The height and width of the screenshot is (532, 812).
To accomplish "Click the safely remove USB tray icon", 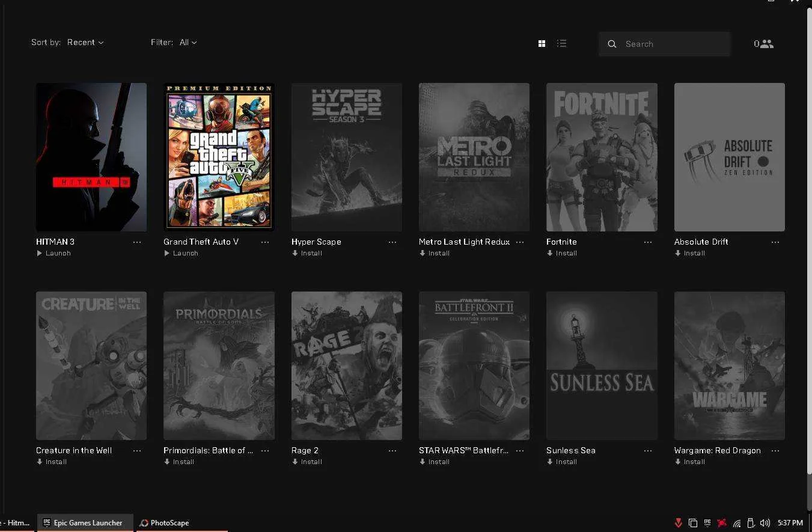I will (x=751, y=523).
